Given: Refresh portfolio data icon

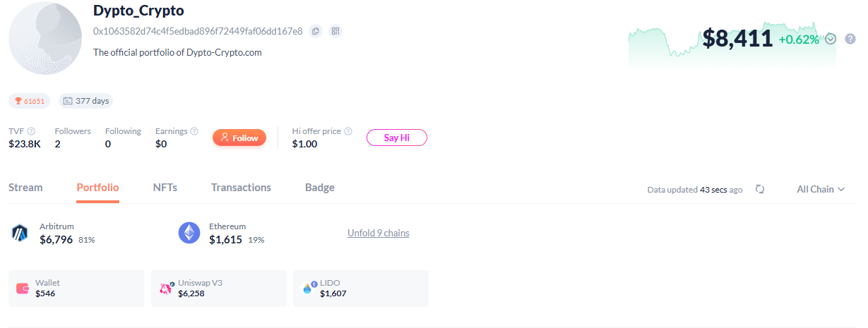Looking at the screenshot, I should click(760, 189).
